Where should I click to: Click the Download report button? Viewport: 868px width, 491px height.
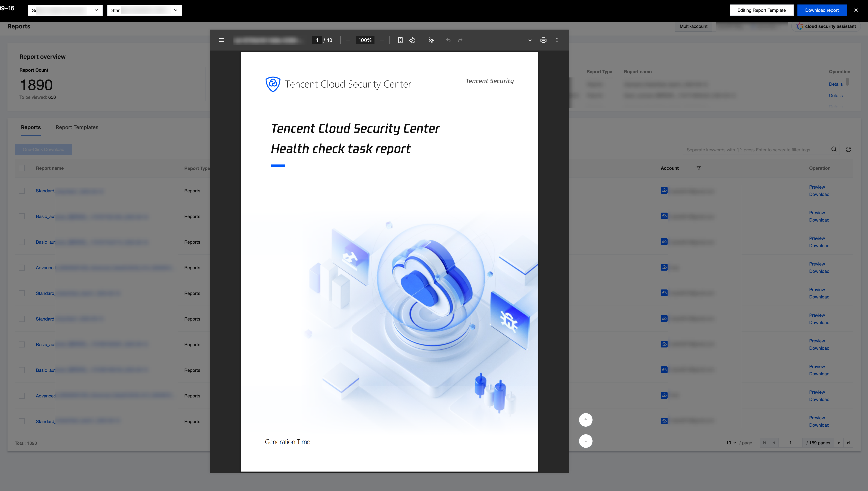point(821,10)
